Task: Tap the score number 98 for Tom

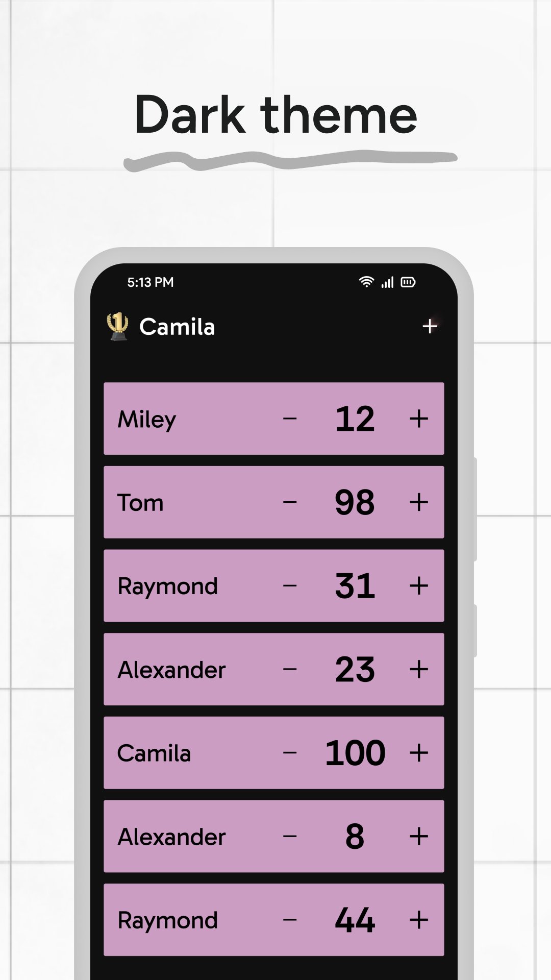Action: click(355, 502)
